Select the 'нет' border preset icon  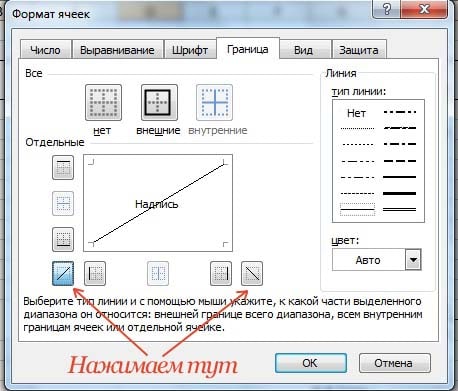pyautogui.click(x=103, y=102)
